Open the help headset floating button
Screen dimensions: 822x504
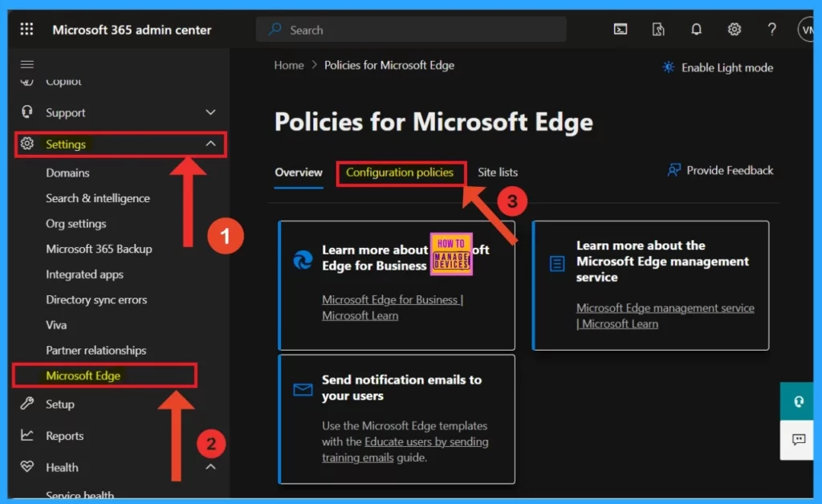pos(798,401)
